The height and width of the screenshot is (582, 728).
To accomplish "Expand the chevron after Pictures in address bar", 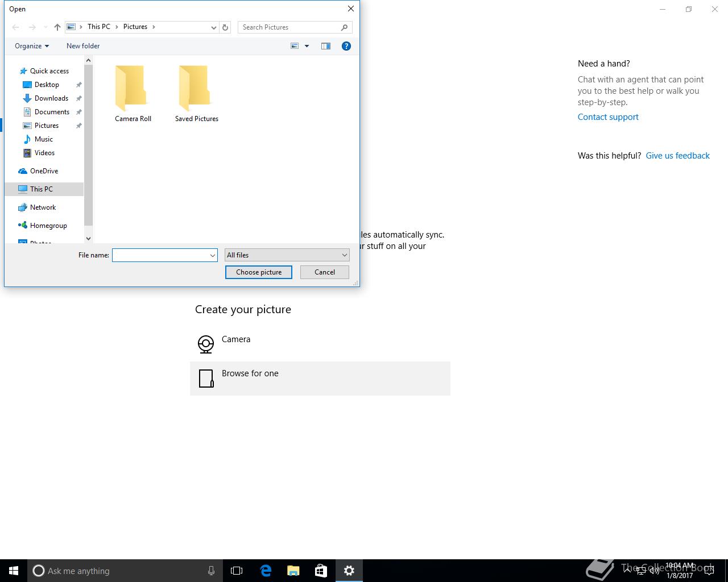I will pos(154,27).
